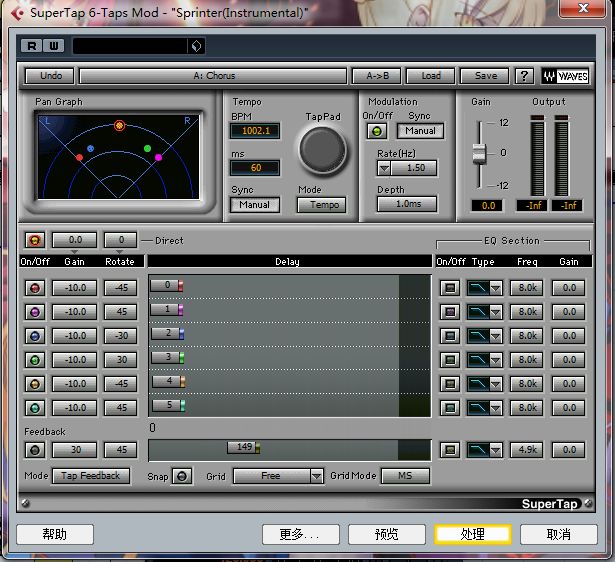615x562 pixels.
Task: Toggle EQ on/off icon for tap 0
Action: pyautogui.click(x=450, y=288)
